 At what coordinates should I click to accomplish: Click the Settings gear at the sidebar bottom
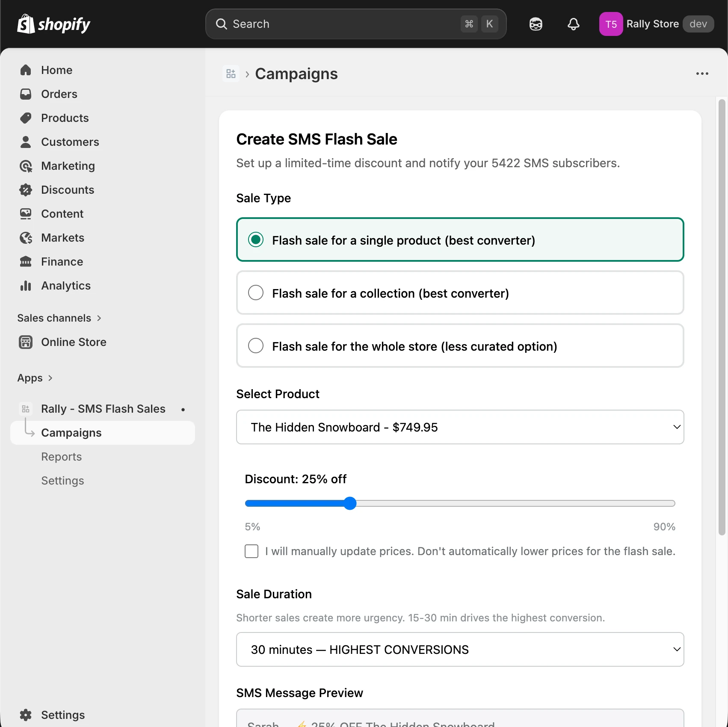(x=26, y=715)
